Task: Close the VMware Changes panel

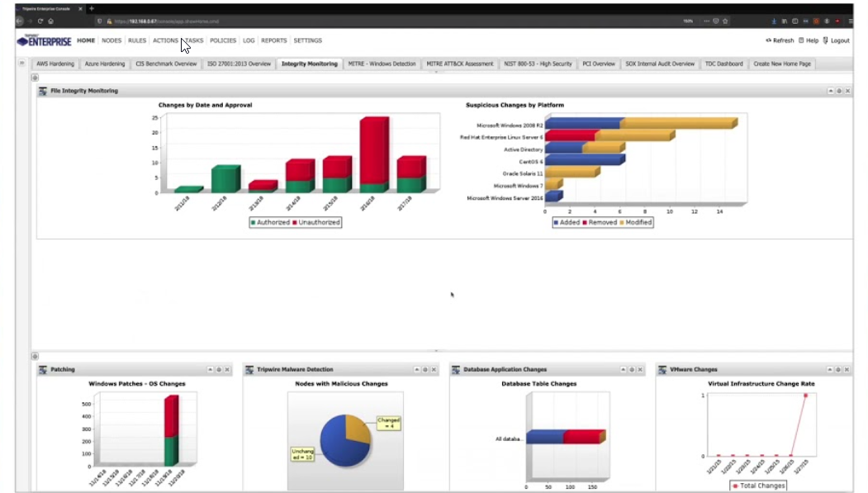Action: pyautogui.click(x=847, y=370)
